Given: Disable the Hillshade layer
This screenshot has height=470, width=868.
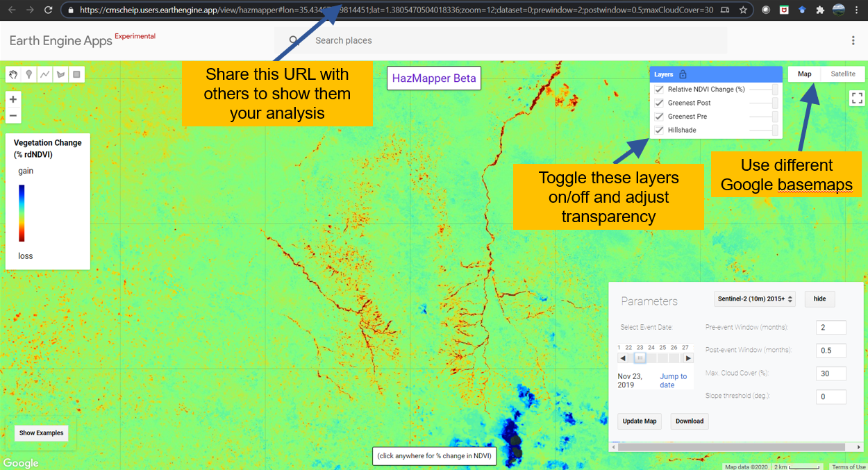Looking at the screenshot, I should [x=660, y=130].
